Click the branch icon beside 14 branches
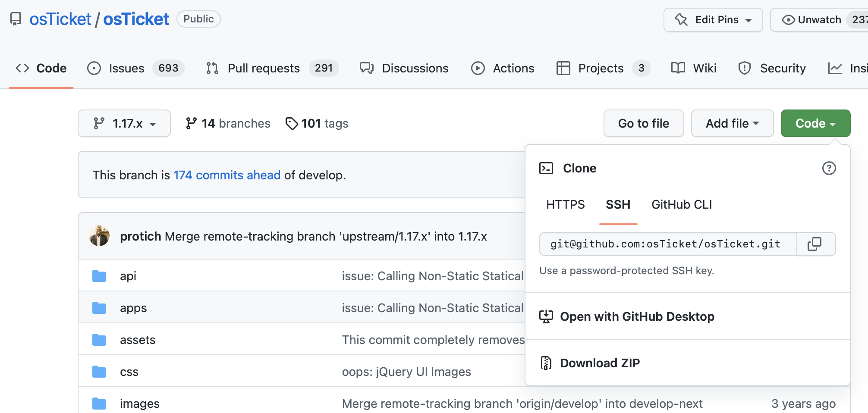The height and width of the screenshot is (413, 868). [191, 123]
